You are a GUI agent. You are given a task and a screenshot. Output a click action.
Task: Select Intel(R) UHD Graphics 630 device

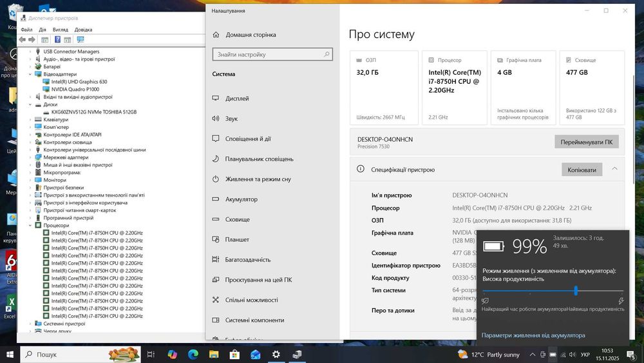click(79, 82)
